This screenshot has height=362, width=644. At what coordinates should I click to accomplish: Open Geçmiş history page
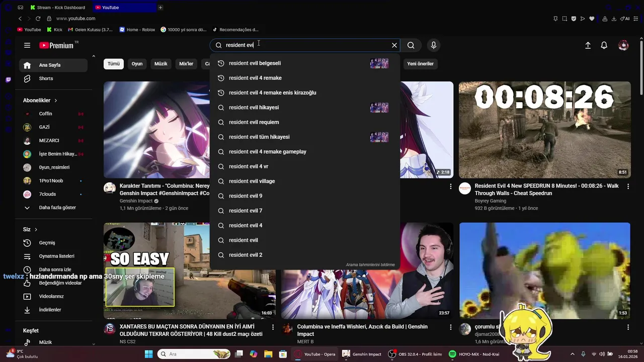53,243
